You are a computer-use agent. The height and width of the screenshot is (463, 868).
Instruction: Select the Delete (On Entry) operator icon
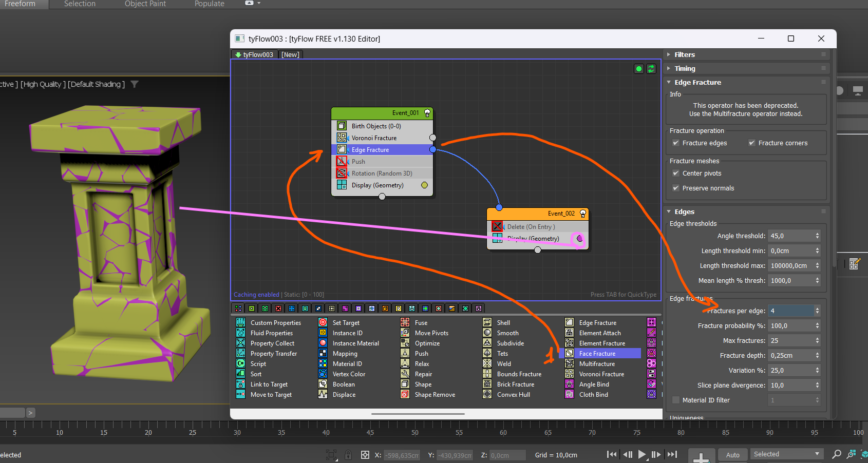pos(497,226)
